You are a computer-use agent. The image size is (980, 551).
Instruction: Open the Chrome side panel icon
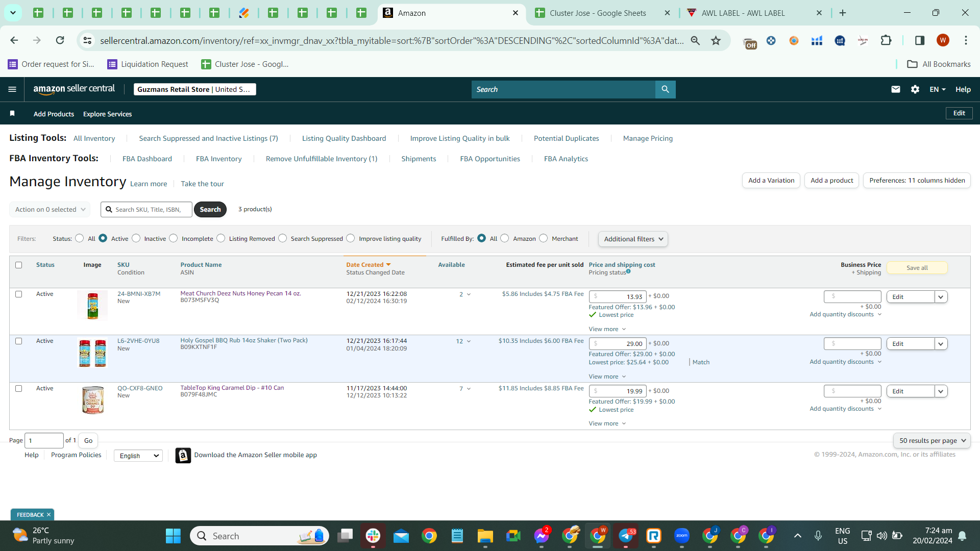point(920,40)
